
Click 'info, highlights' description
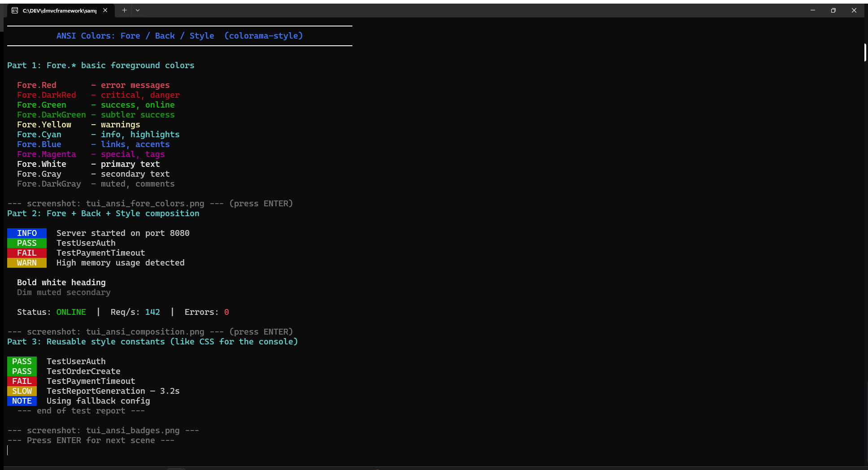[140, 135]
